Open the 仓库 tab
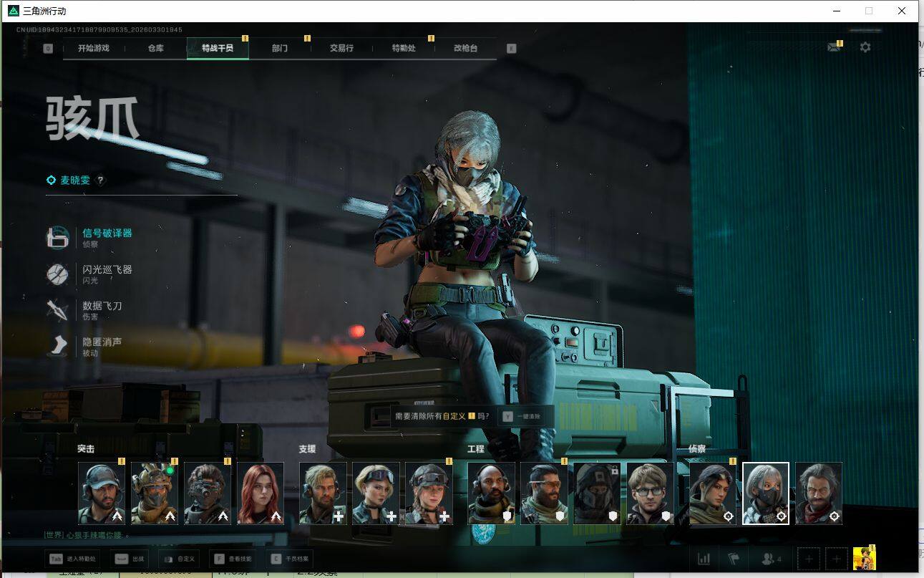The image size is (924, 578). 155,49
